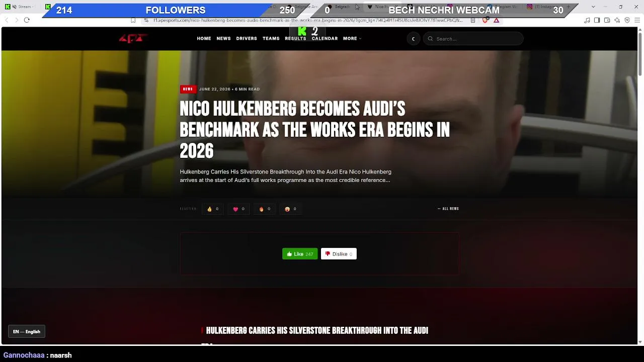Add an astonished-face reaction to the article
Screen dimensions: 644x362
point(291,209)
